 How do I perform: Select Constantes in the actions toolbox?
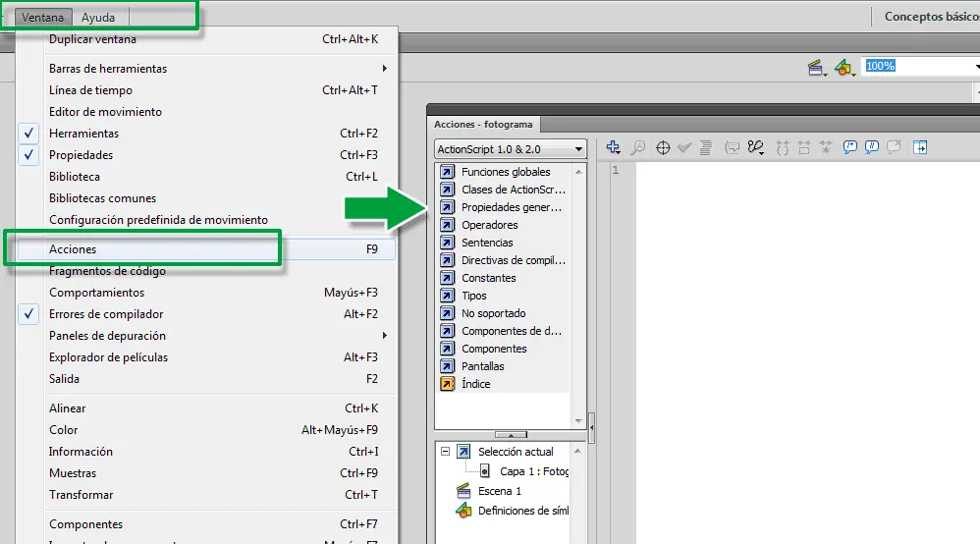click(x=489, y=278)
